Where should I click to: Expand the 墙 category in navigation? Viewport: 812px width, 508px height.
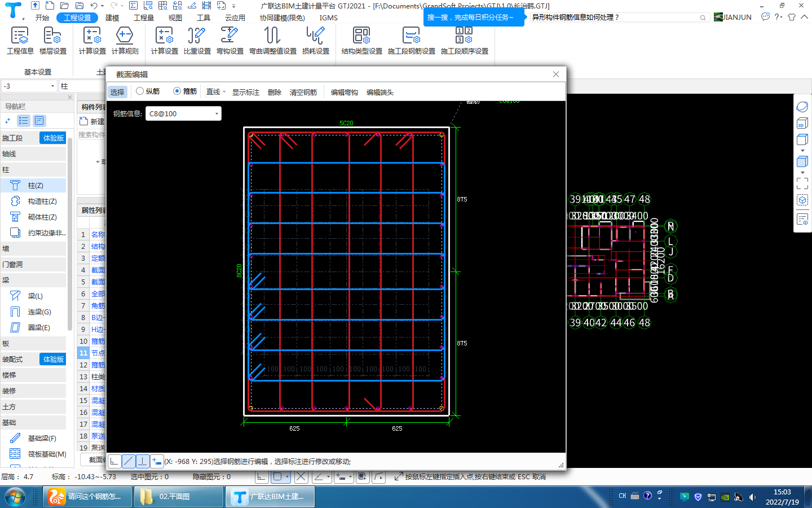click(33, 248)
